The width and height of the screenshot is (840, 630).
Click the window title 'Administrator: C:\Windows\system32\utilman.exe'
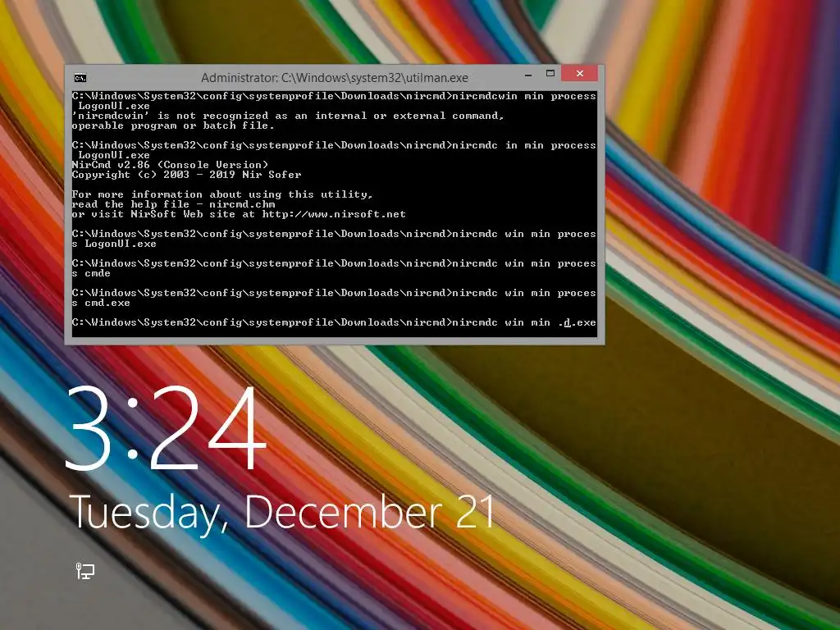coord(335,78)
